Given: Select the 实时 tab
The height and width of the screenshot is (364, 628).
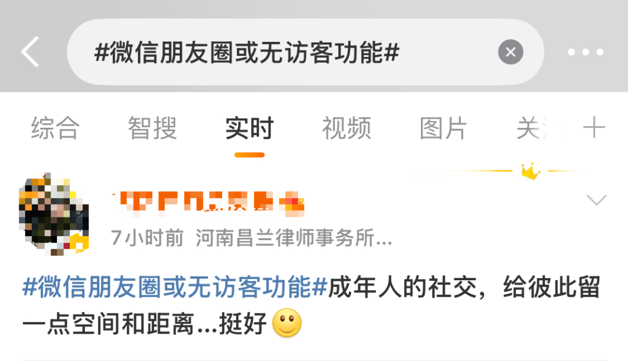Looking at the screenshot, I should [x=249, y=128].
